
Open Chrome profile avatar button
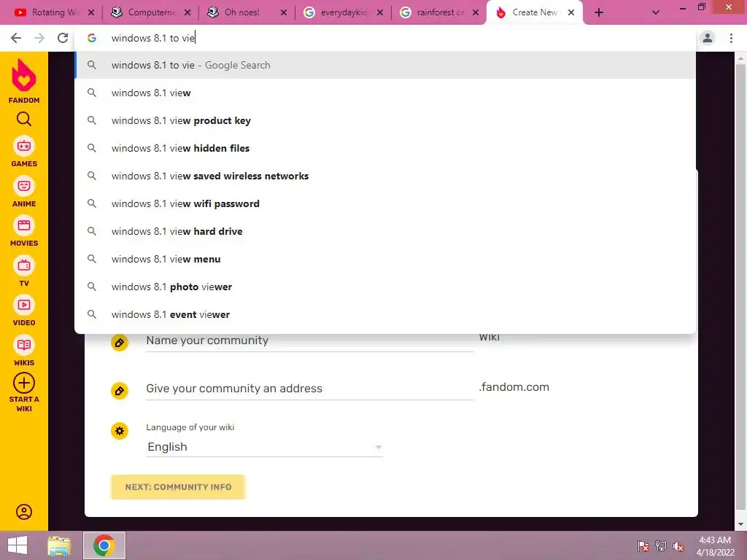point(708,38)
